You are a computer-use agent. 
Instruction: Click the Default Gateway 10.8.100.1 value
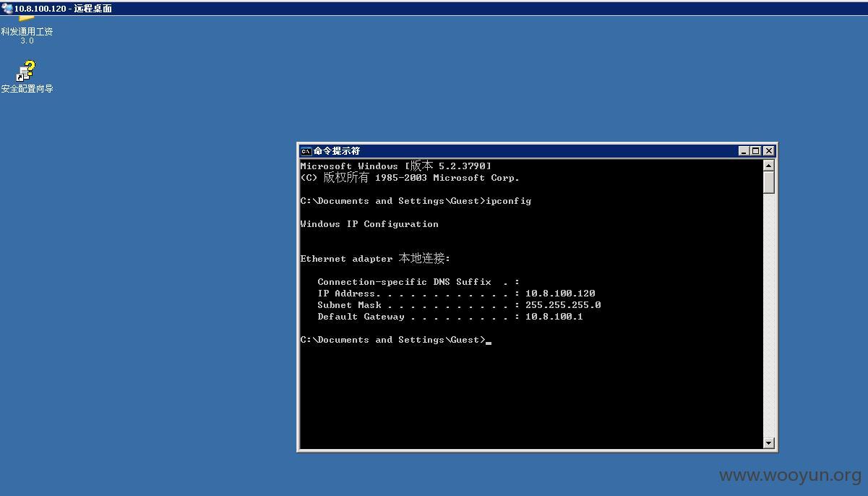coord(554,317)
